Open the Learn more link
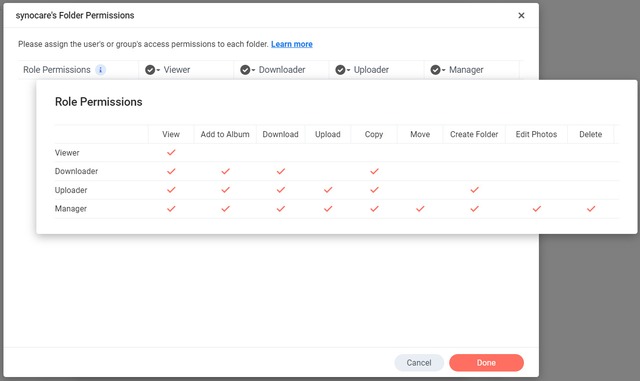The height and width of the screenshot is (381, 640). (291, 44)
